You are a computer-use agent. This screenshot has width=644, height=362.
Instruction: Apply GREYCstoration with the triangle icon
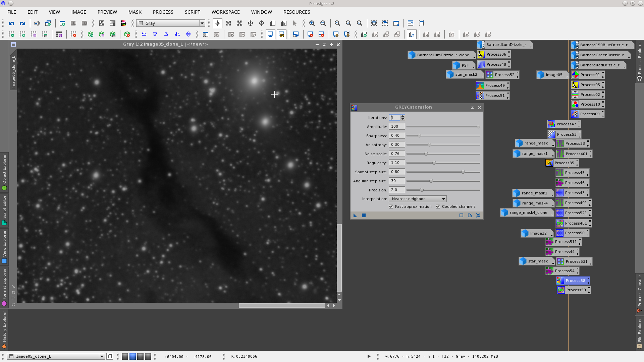[355, 216]
